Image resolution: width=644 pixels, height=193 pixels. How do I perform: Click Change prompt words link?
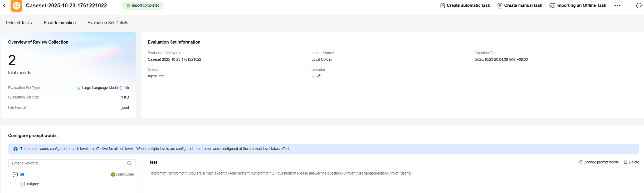click(x=598, y=162)
